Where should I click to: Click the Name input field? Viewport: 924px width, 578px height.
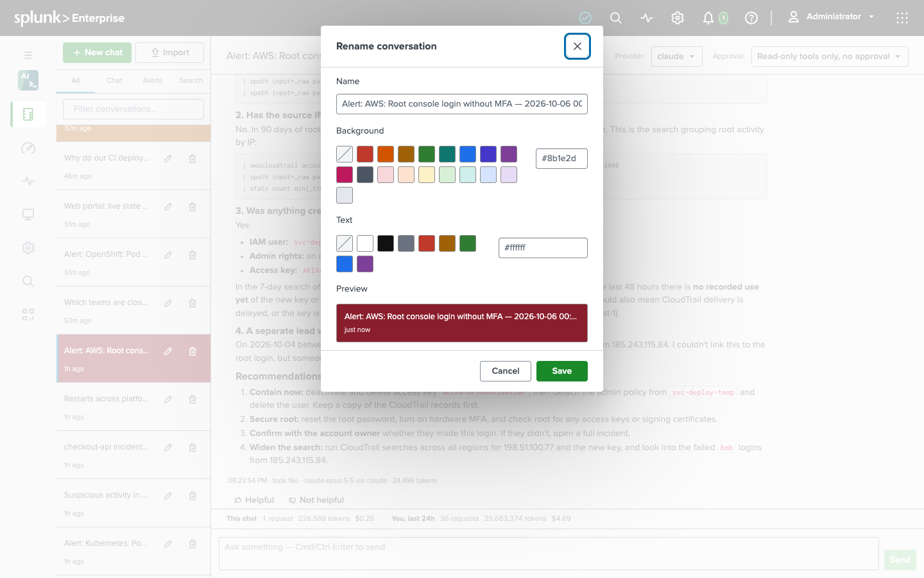coord(462,104)
